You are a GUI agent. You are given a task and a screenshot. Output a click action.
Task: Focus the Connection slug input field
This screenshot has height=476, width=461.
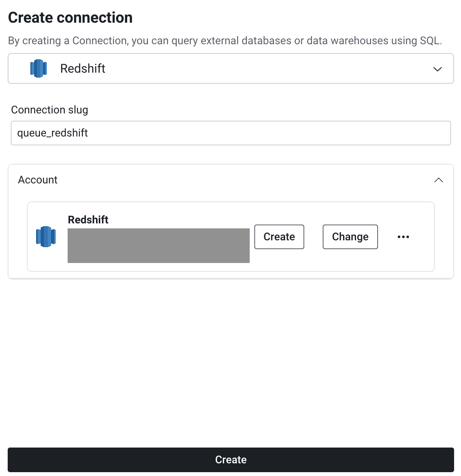[x=230, y=133]
